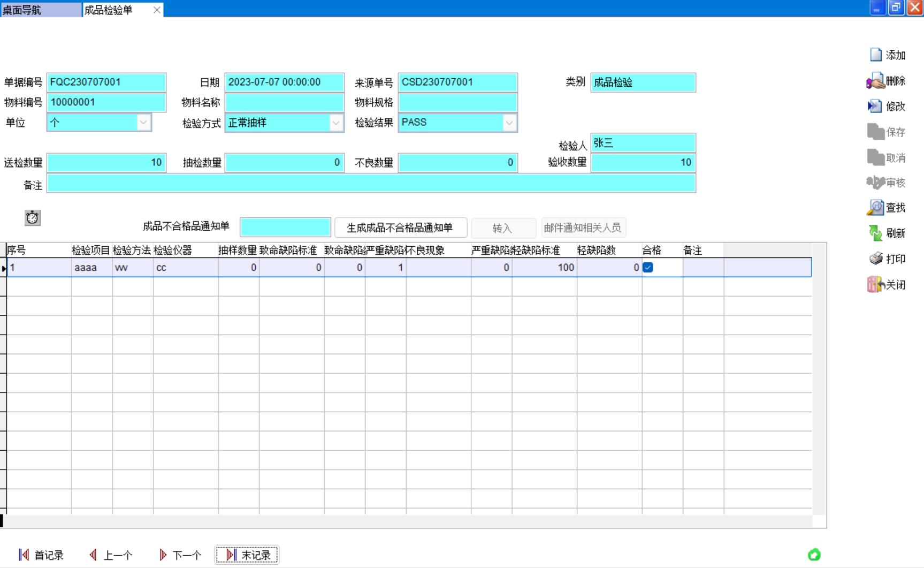Select the 成品检验单 tab
The width and height of the screenshot is (924, 568).
(115, 10)
